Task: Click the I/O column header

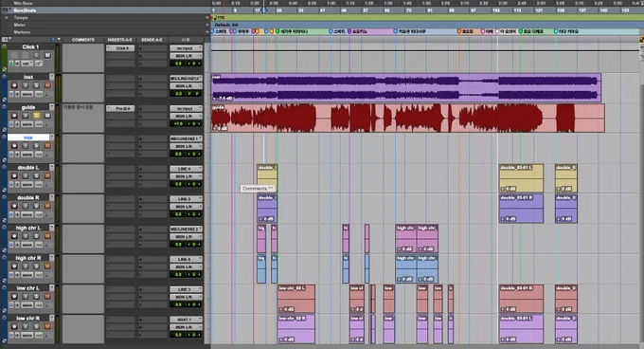Action: (186, 40)
